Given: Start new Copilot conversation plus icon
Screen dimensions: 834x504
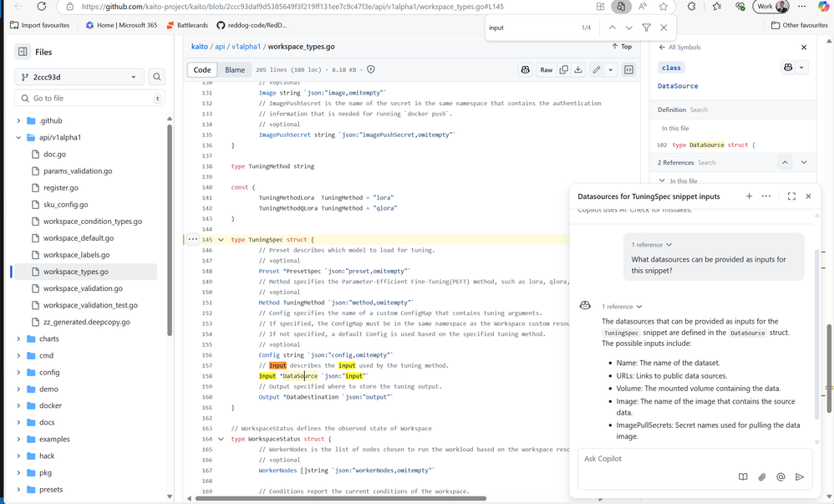Looking at the screenshot, I should point(749,196).
